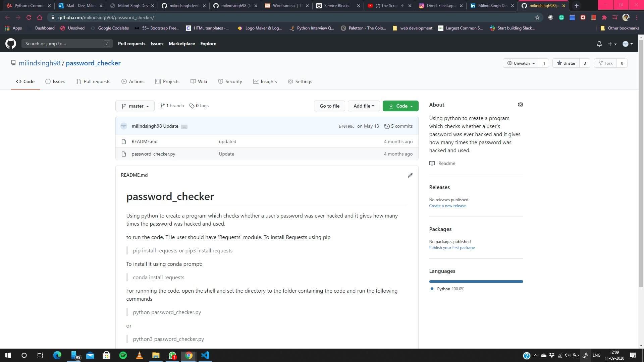Open repository Settings tab
Image resolution: width=644 pixels, height=362 pixels.
click(x=300, y=81)
